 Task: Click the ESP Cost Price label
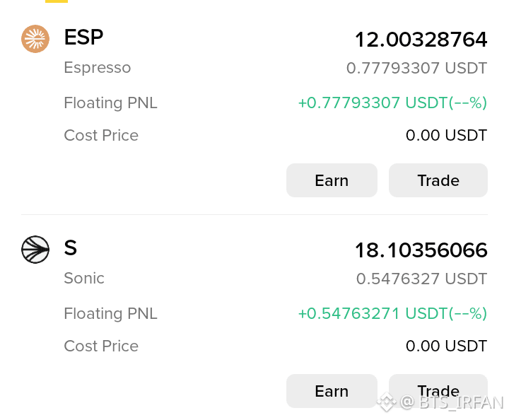pyautogui.click(x=101, y=135)
